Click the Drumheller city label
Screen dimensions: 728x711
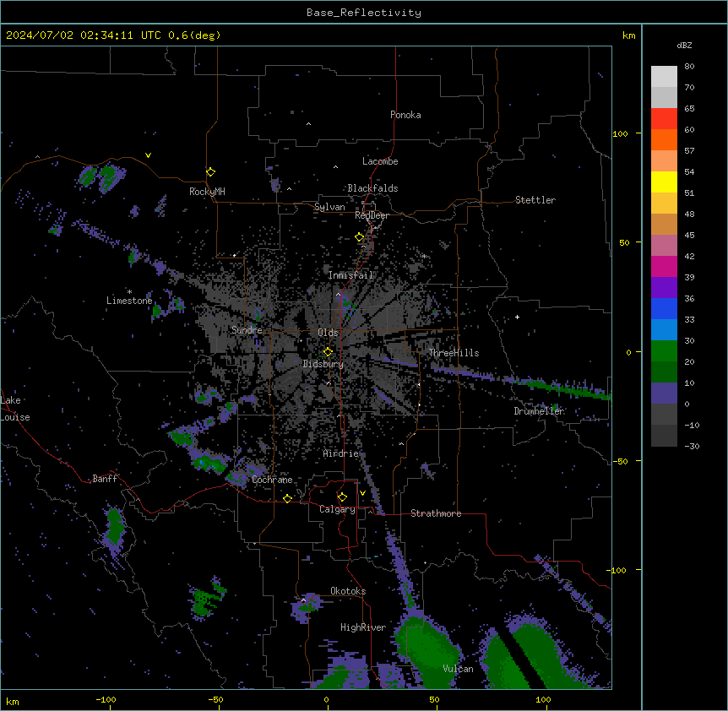(539, 411)
